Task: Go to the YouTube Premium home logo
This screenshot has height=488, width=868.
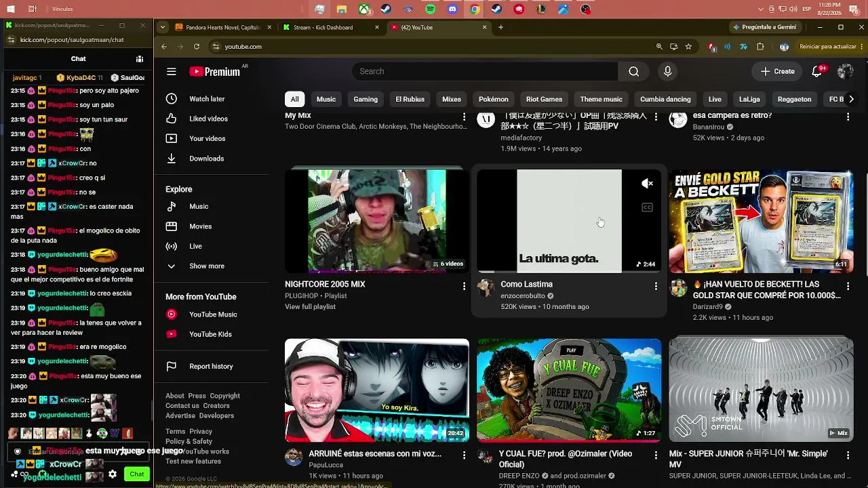Action: pos(215,71)
